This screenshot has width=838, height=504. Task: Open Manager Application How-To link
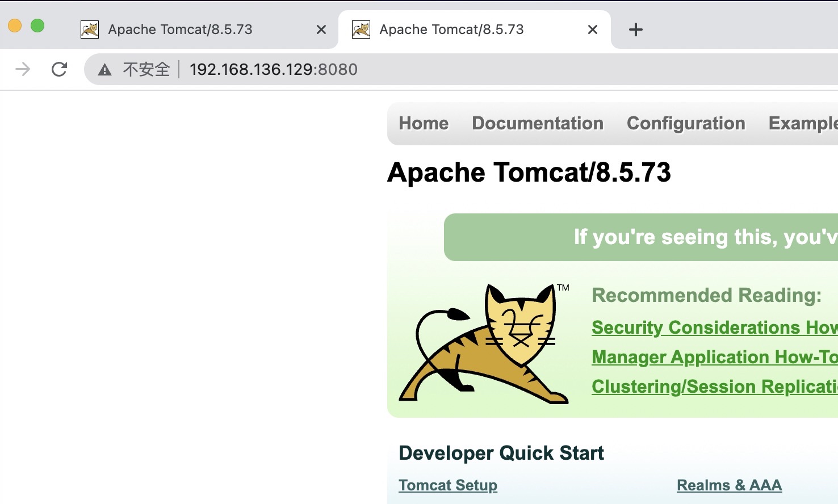click(x=715, y=357)
